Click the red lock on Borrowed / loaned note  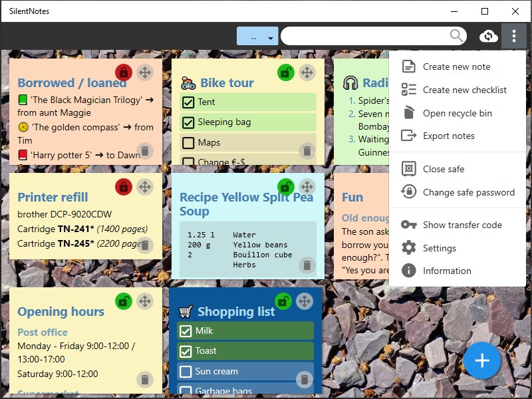click(124, 72)
